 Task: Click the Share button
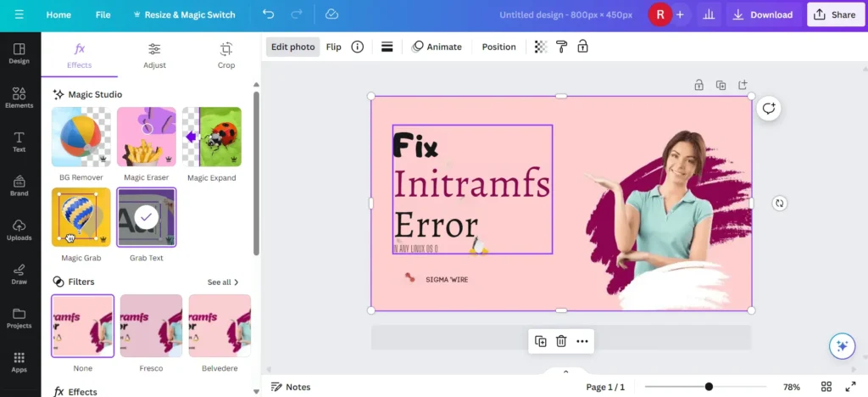coord(835,15)
